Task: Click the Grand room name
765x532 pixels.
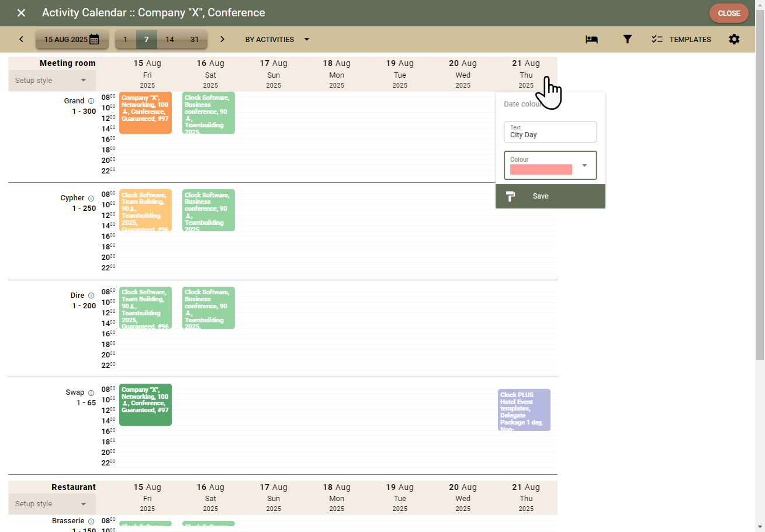Action: 74,101
